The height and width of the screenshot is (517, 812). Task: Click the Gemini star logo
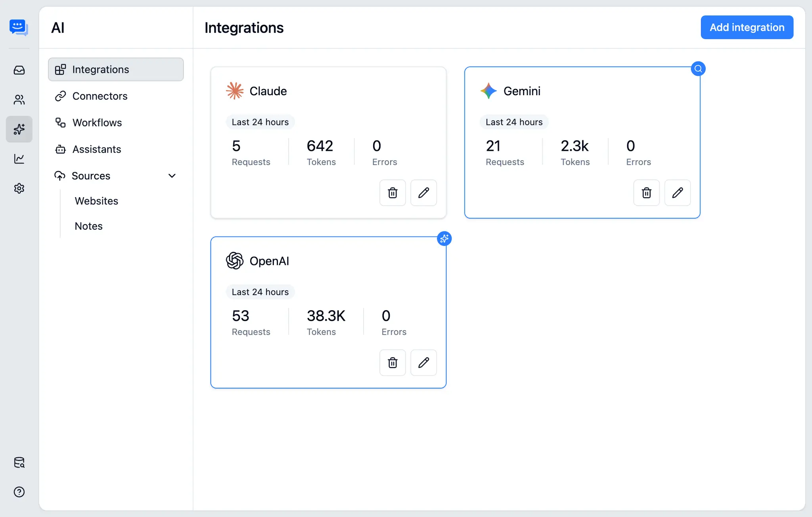(x=488, y=91)
